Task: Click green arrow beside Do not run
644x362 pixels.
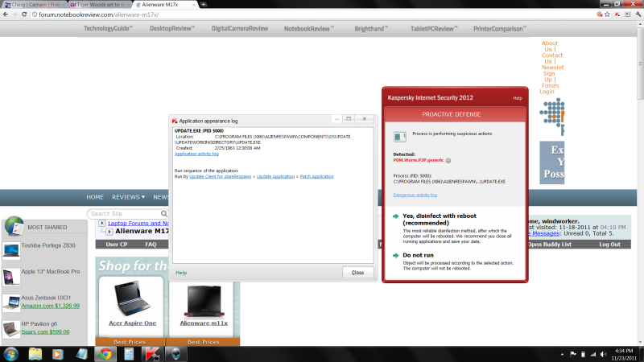Action: 395,255
